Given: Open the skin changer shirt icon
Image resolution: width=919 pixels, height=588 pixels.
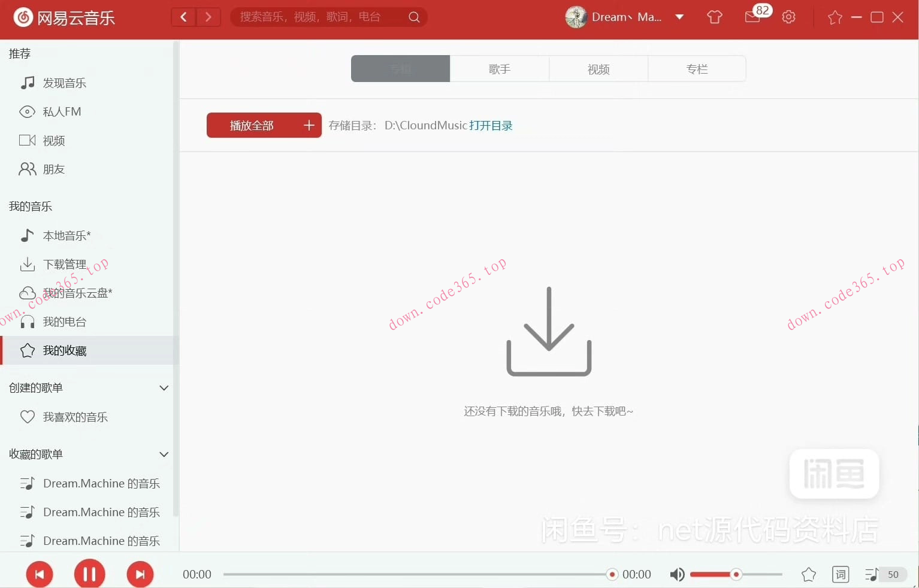Looking at the screenshot, I should [715, 17].
